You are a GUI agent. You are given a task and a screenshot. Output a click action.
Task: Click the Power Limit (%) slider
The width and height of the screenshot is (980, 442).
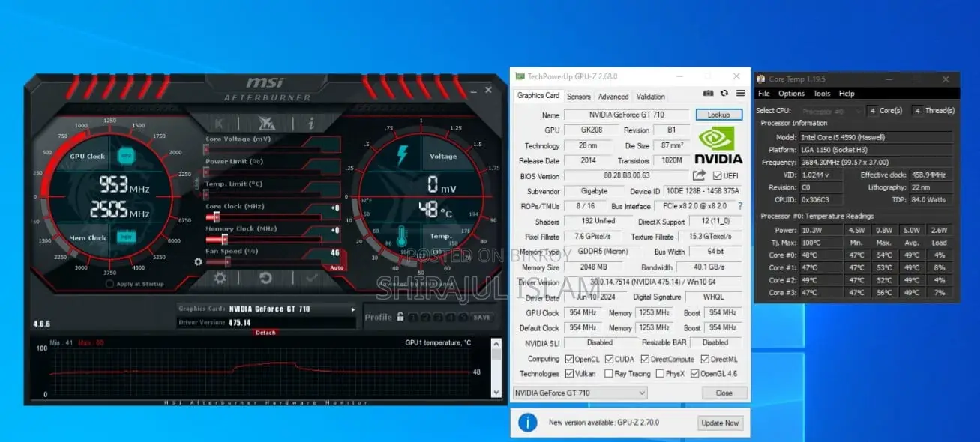[x=263, y=172]
